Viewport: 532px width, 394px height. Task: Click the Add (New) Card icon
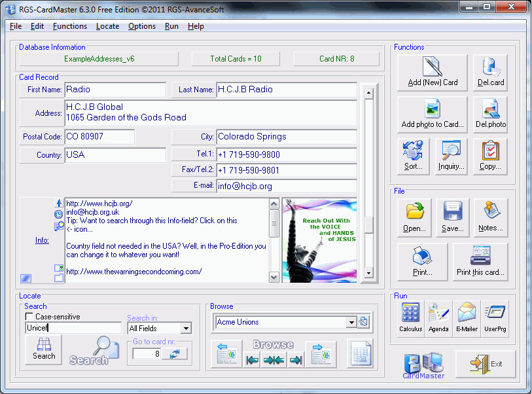(433, 73)
